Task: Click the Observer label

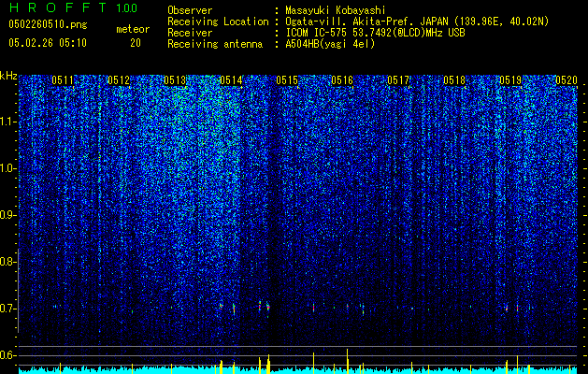Action: coord(190,10)
